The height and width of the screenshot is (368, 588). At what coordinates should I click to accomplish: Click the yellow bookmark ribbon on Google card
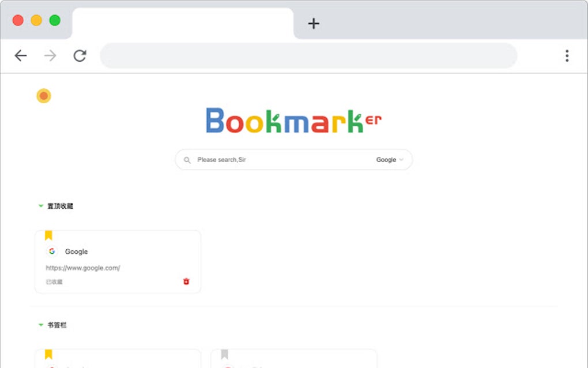click(48, 235)
